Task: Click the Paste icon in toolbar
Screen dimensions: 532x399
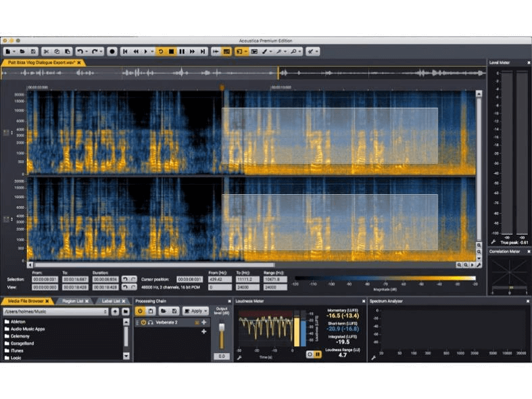Action: [68, 51]
